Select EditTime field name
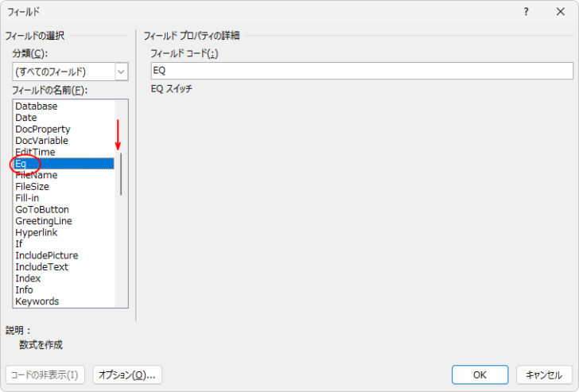 pyautogui.click(x=64, y=152)
